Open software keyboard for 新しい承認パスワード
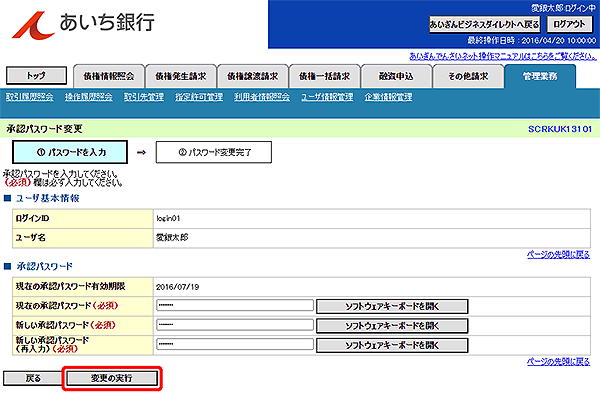This screenshot has width=600, height=398. click(x=392, y=326)
